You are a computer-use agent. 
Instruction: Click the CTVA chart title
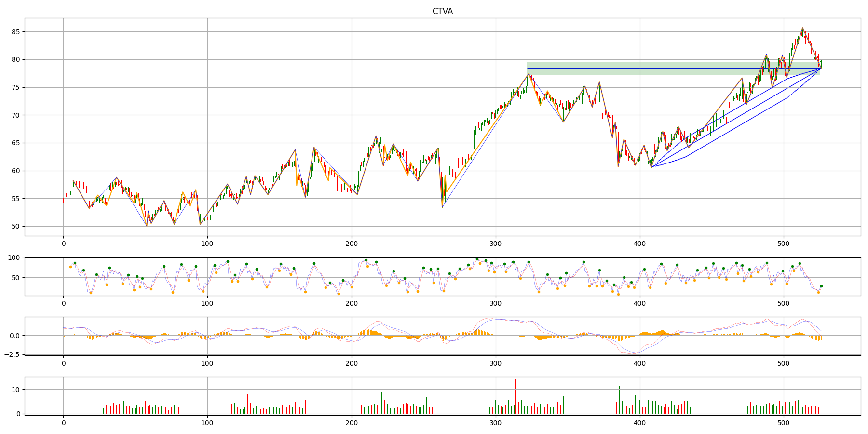tap(442, 11)
